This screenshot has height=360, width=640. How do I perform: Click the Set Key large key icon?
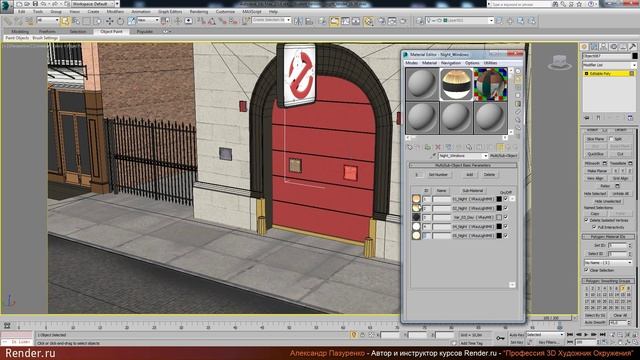tap(500, 338)
